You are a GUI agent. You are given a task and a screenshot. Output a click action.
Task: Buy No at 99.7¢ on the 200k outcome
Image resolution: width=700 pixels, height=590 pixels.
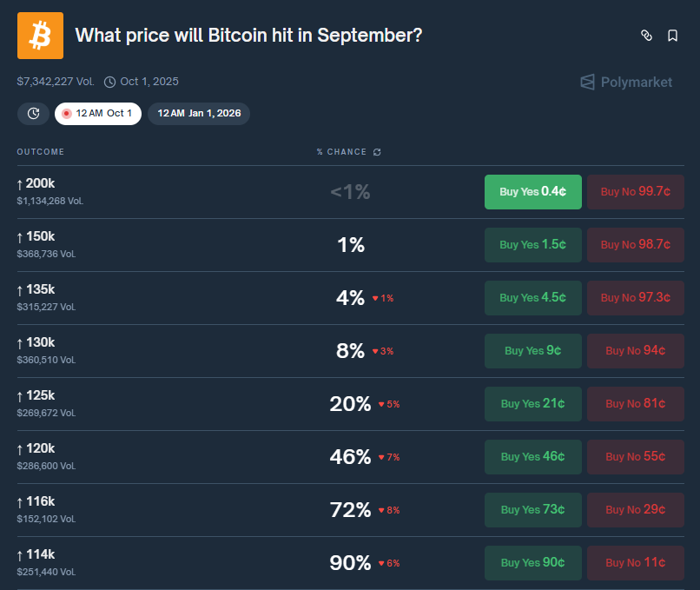(635, 191)
